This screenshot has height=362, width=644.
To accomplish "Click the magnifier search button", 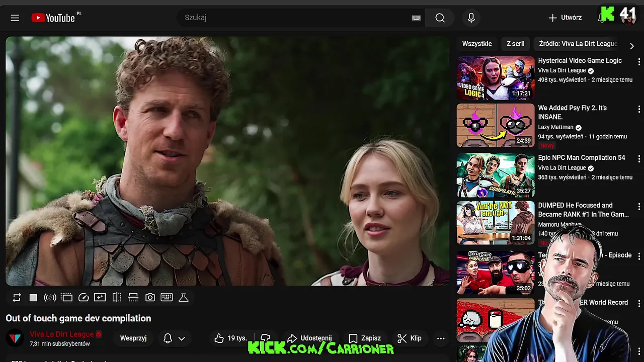I will (440, 18).
